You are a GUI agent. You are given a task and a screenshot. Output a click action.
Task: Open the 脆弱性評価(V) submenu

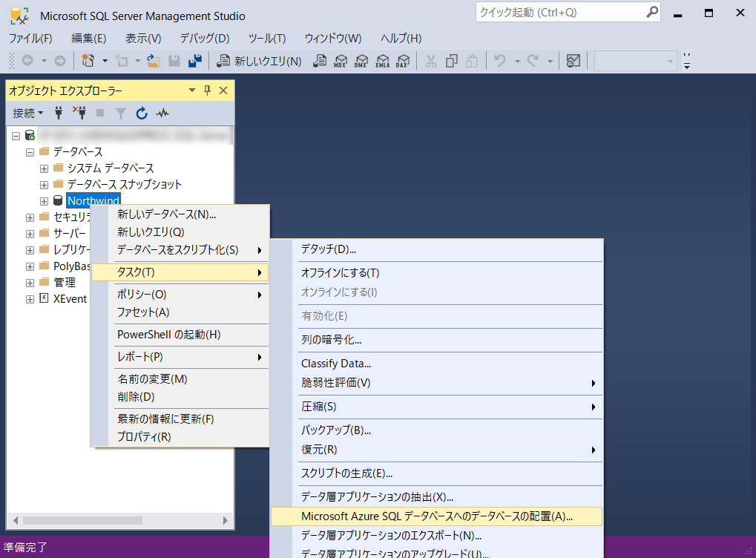point(437,383)
